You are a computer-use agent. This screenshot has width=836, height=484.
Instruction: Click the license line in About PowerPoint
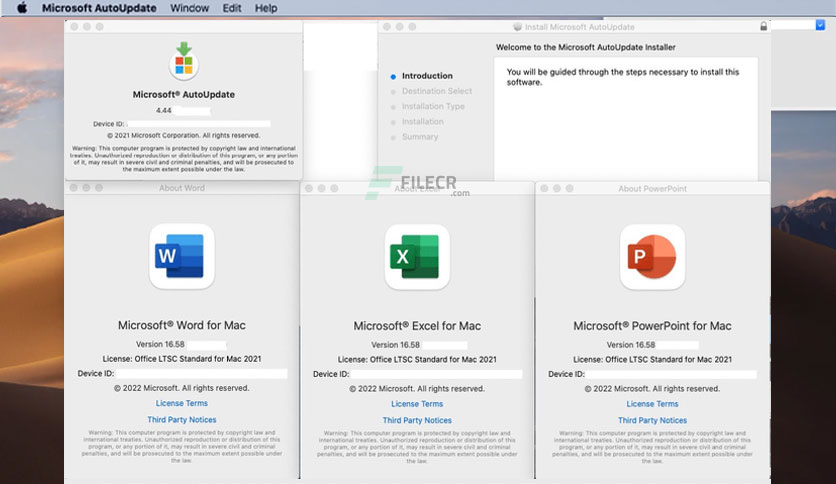pos(653,359)
